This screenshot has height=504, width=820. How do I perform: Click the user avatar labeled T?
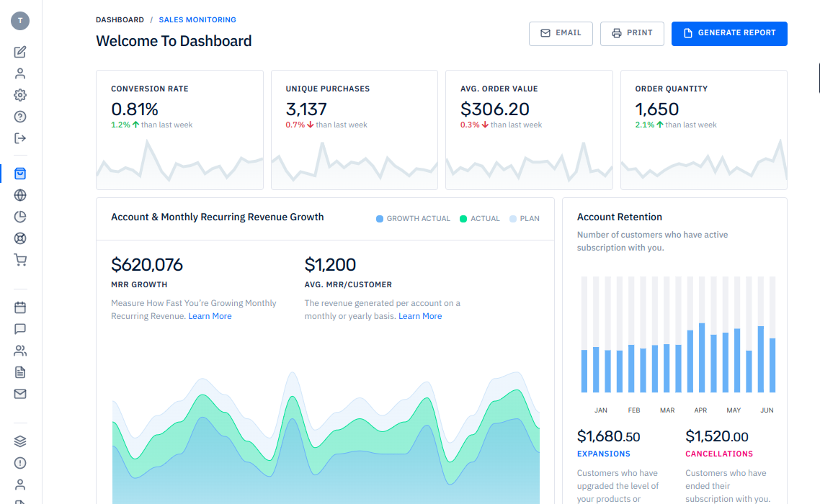20,21
